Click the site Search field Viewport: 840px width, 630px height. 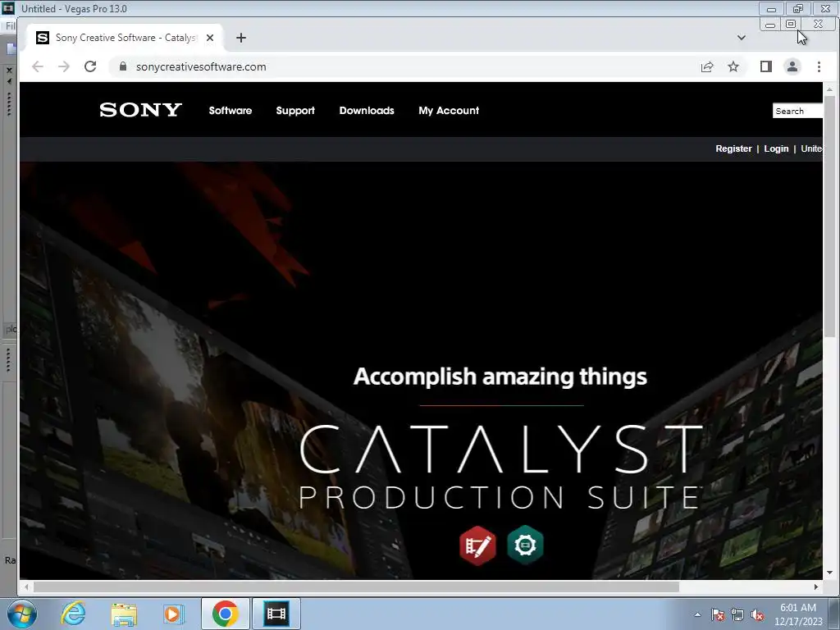(x=797, y=111)
